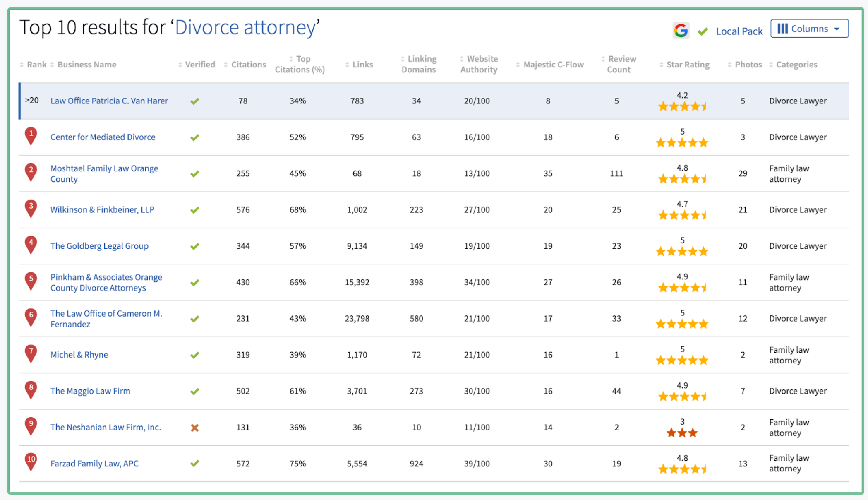868x500 pixels.
Task: Click the rank 10 red map pin
Action: pos(31,461)
